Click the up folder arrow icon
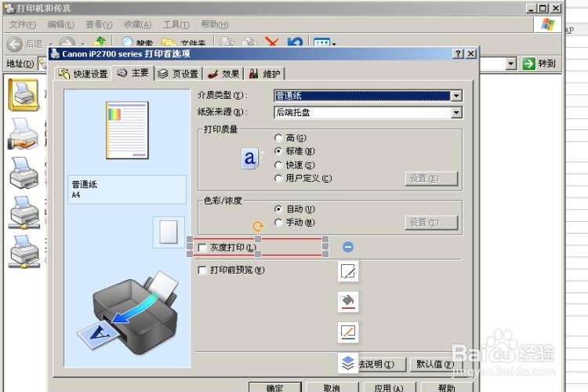588x392 pixels. pos(100,42)
